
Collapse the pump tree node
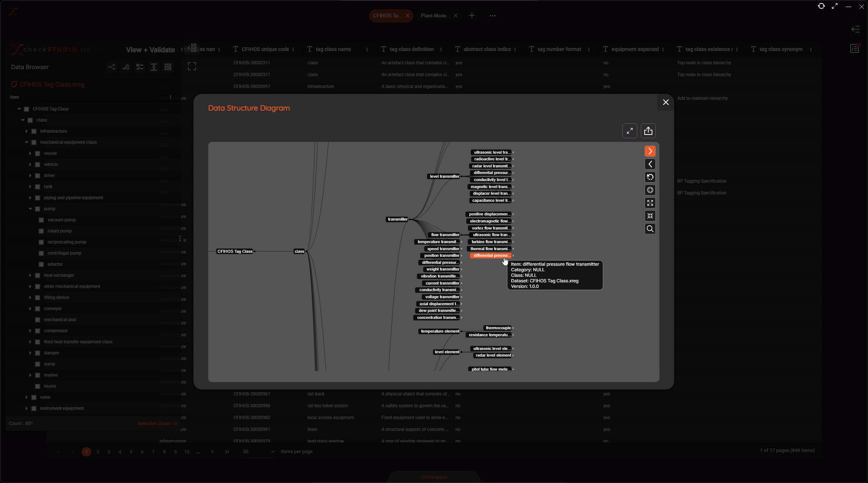click(x=30, y=209)
